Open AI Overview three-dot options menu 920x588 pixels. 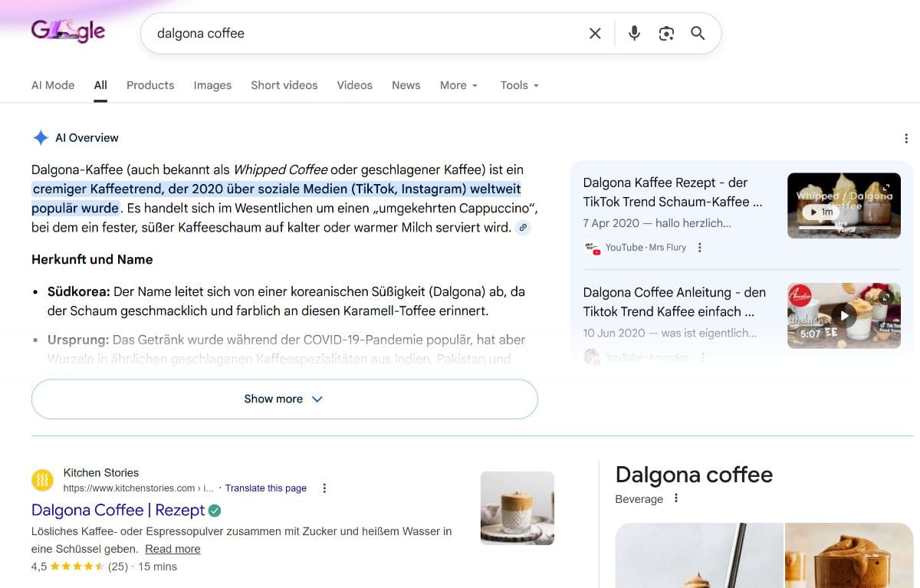(906, 138)
